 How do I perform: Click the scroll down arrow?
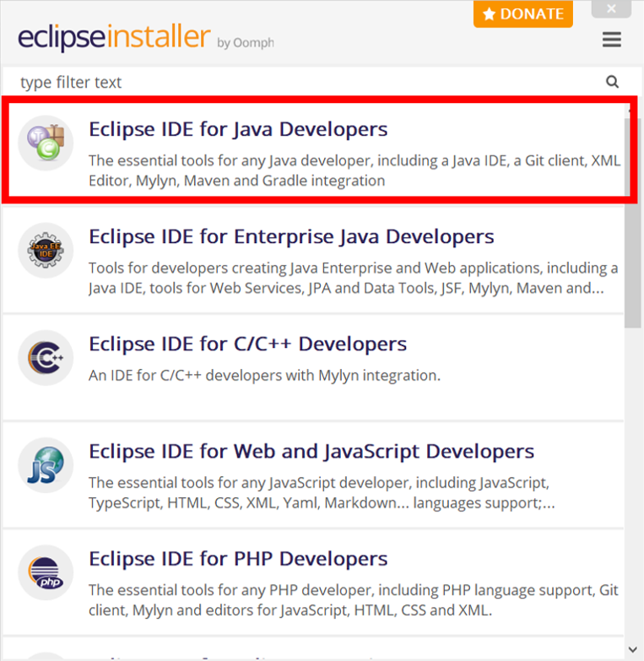pyautogui.click(x=633, y=649)
